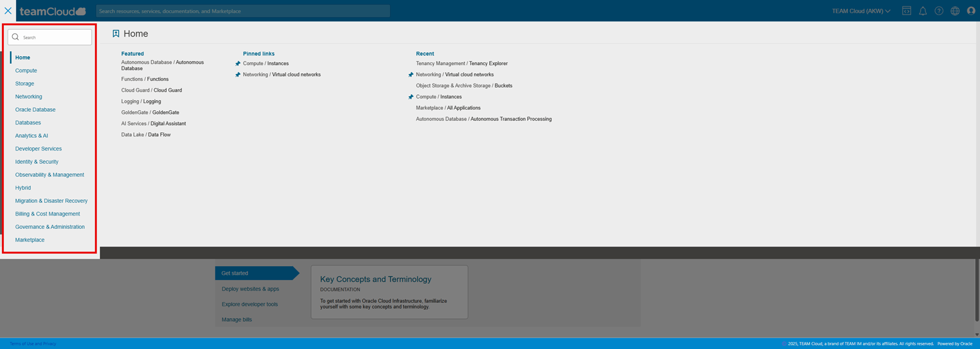Focus the navigation menu Search field
Screen dimensions: 980x349
(x=50, y=37)
